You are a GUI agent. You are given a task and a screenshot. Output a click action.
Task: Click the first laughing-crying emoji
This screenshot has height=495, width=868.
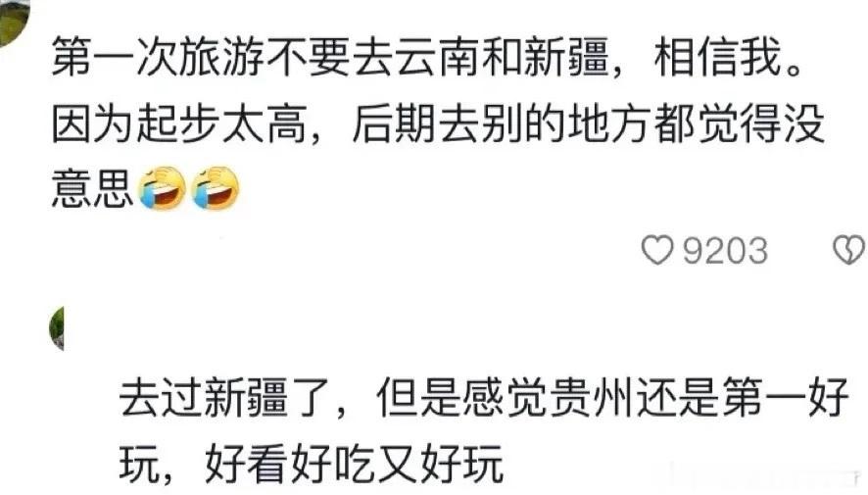tap(163, 188)
